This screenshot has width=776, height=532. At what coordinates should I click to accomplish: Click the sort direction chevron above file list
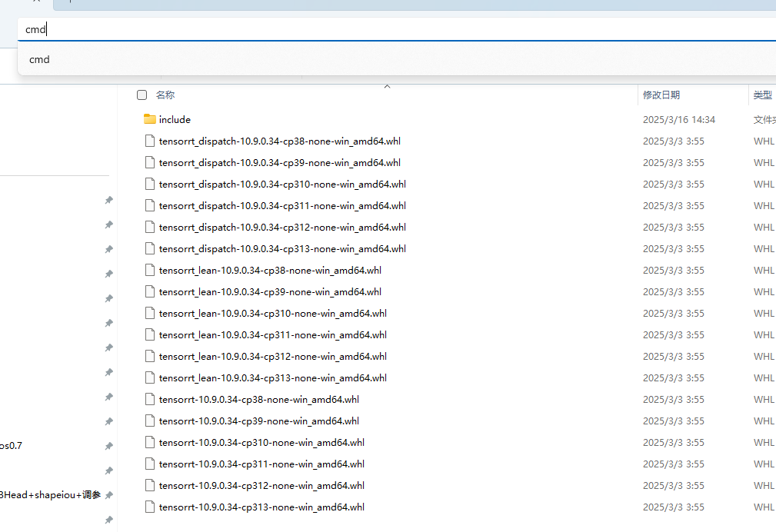tap(387, 86)
